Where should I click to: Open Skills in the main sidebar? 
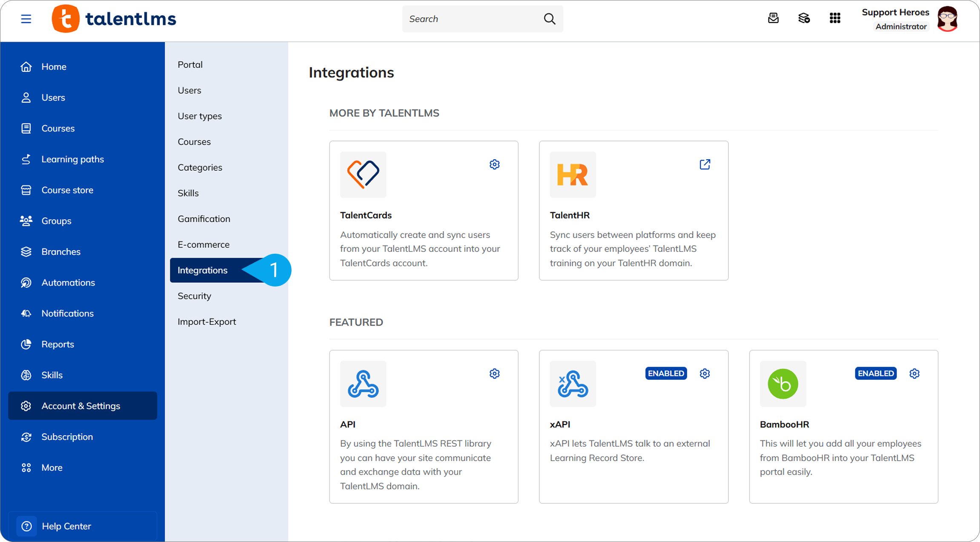(x=82, y=375)
